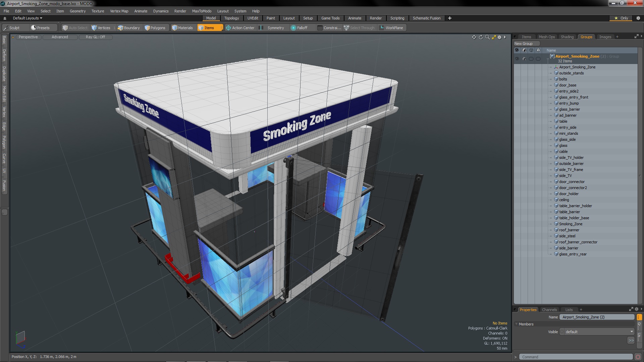Select the side_TV_holder item in the list

coord(571,158)
